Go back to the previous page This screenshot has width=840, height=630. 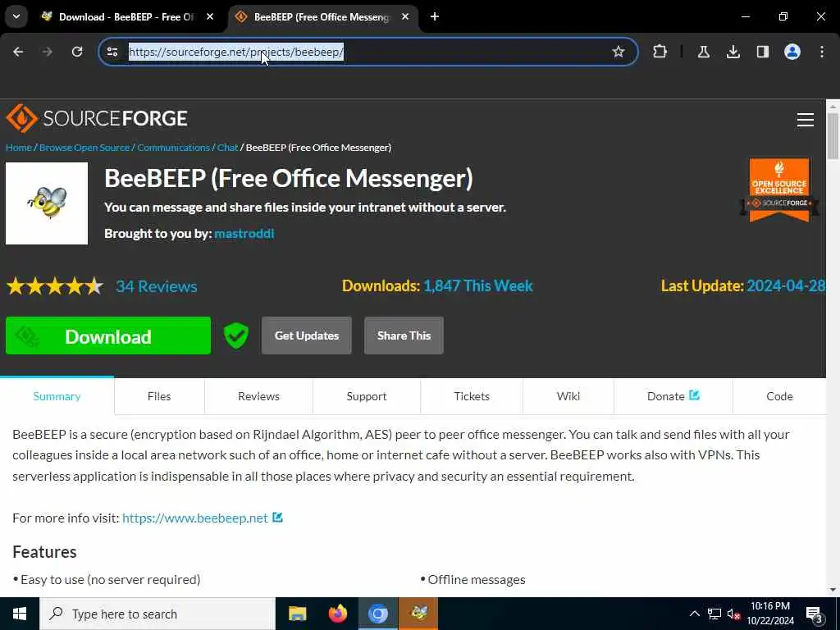(x=18, y=52)
